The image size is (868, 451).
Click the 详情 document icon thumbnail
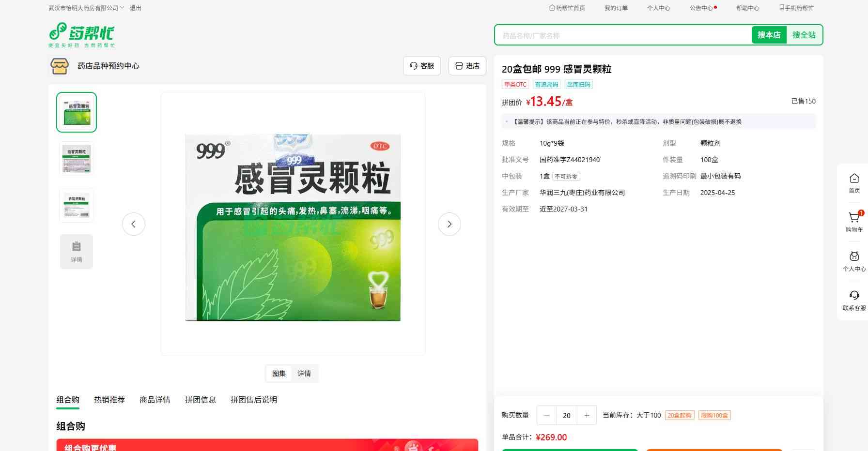pos(77,252)
